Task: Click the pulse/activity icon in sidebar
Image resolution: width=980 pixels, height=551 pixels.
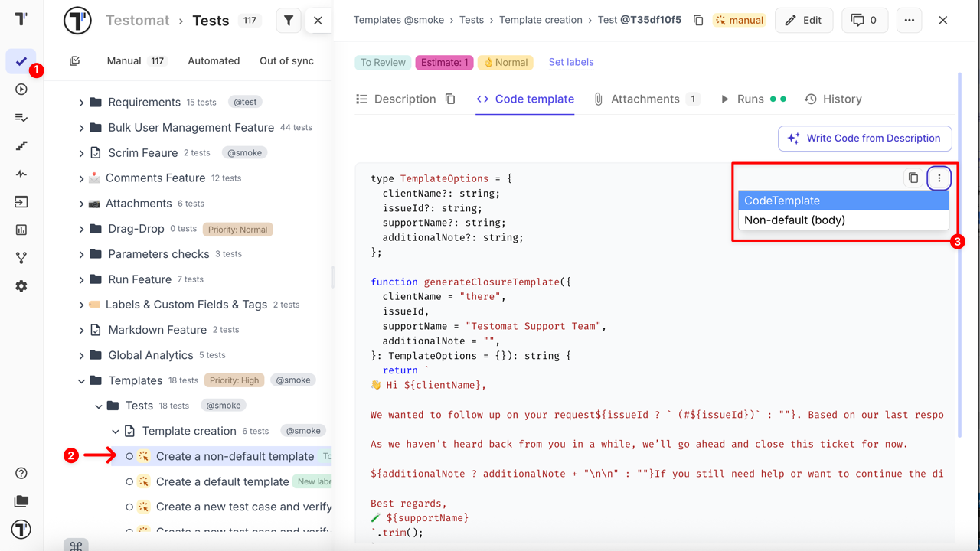Action: tap(21, 174)
